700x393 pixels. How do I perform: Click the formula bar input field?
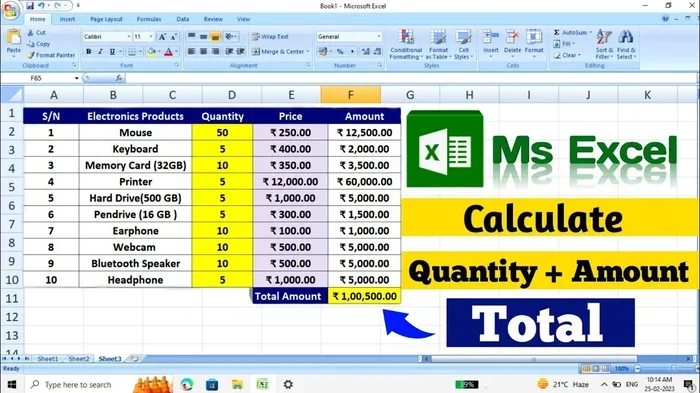click(x=411, y=78)
